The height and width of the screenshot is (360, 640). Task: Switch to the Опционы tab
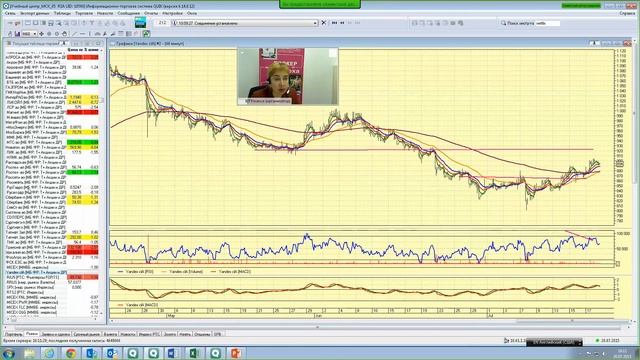pyautogui.click(x=202, y=334)
